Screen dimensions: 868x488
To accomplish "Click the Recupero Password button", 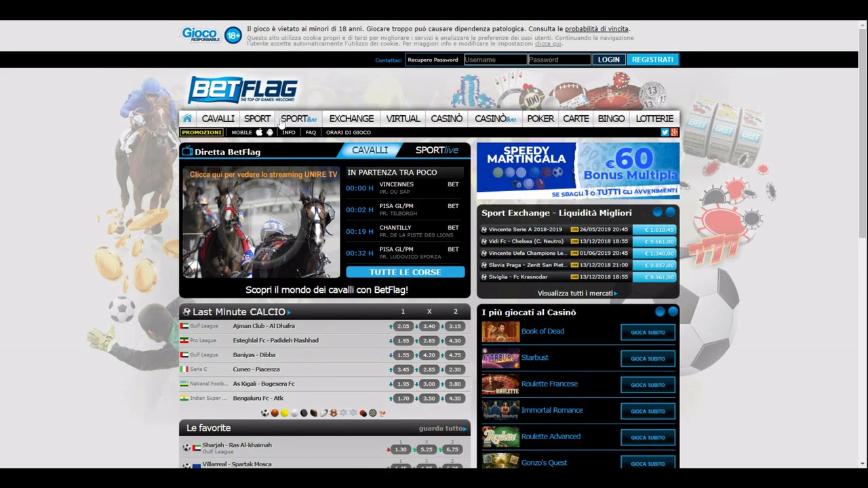I will [433, 60].
